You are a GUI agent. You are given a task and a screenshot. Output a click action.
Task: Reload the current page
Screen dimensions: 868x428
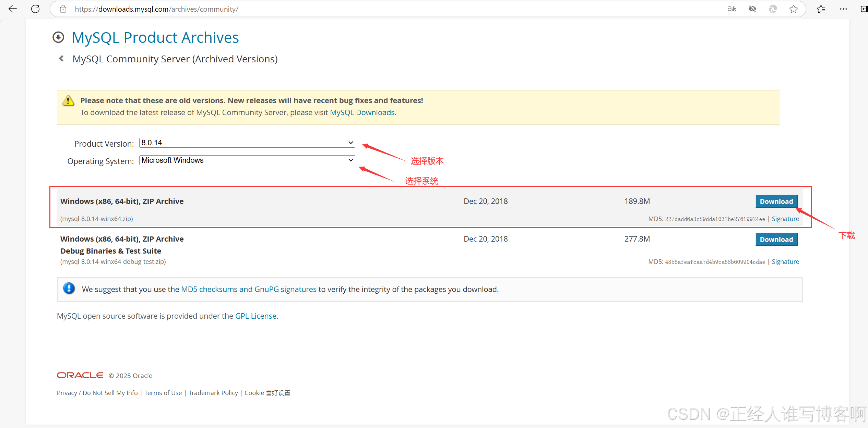(x=35, y=9)
